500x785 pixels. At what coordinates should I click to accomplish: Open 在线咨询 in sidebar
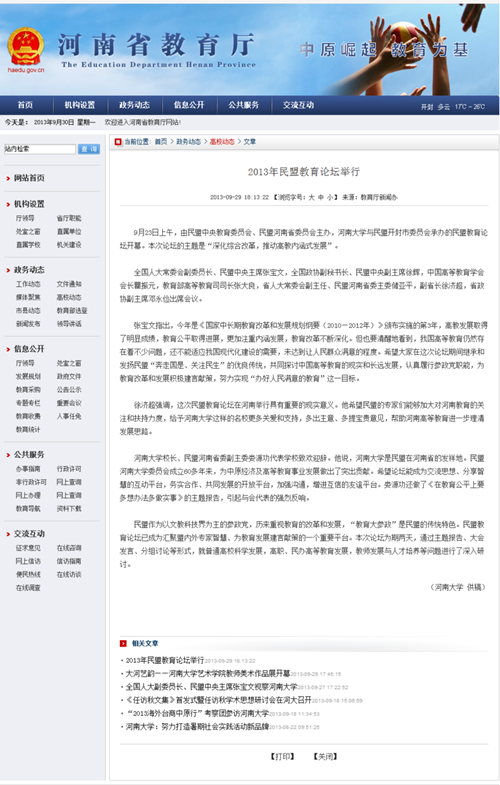pos(69,548)
